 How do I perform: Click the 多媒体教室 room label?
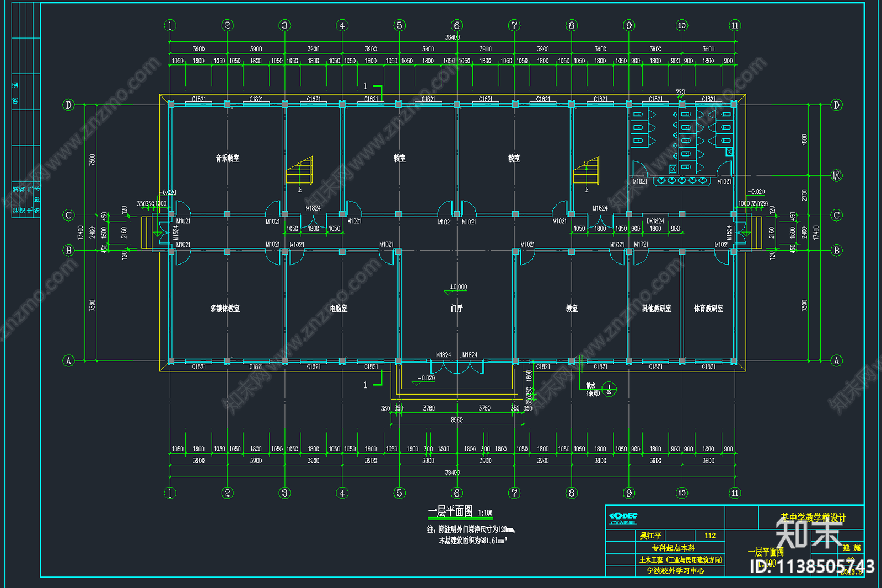(225, 309)
